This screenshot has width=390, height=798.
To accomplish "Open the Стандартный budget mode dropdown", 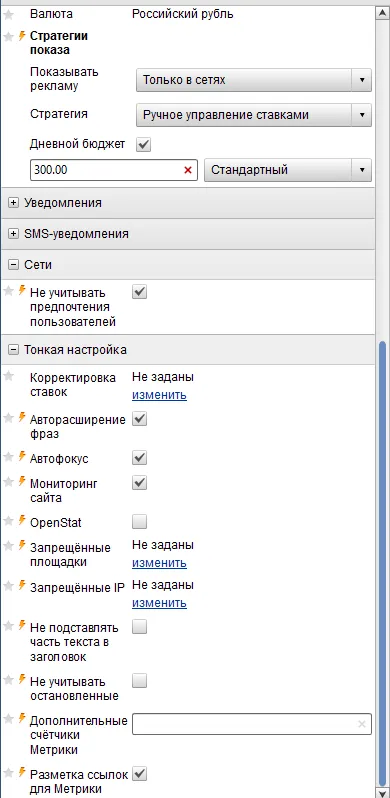I will tap(288, 170).
